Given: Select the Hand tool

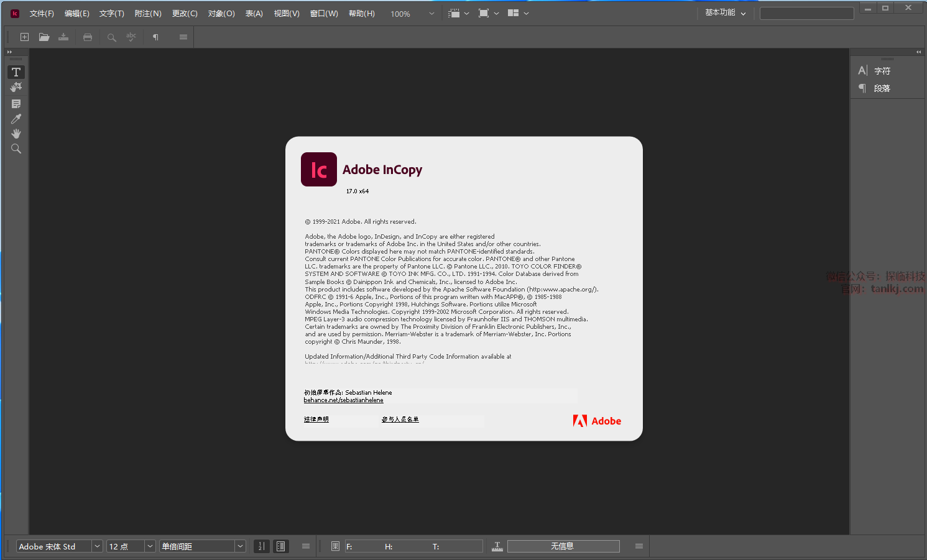Looking at the screenshot, I should 16,134.
